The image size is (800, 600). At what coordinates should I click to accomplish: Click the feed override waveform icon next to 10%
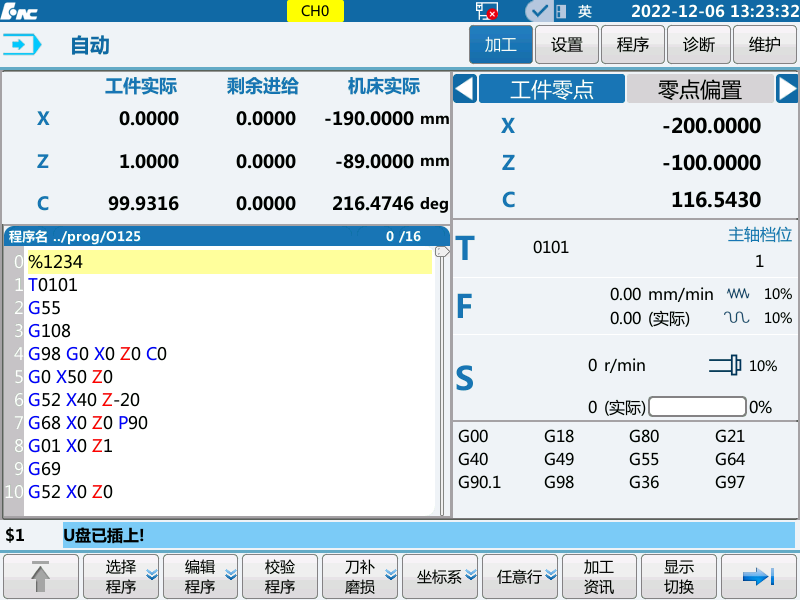(x=738, y=293)
